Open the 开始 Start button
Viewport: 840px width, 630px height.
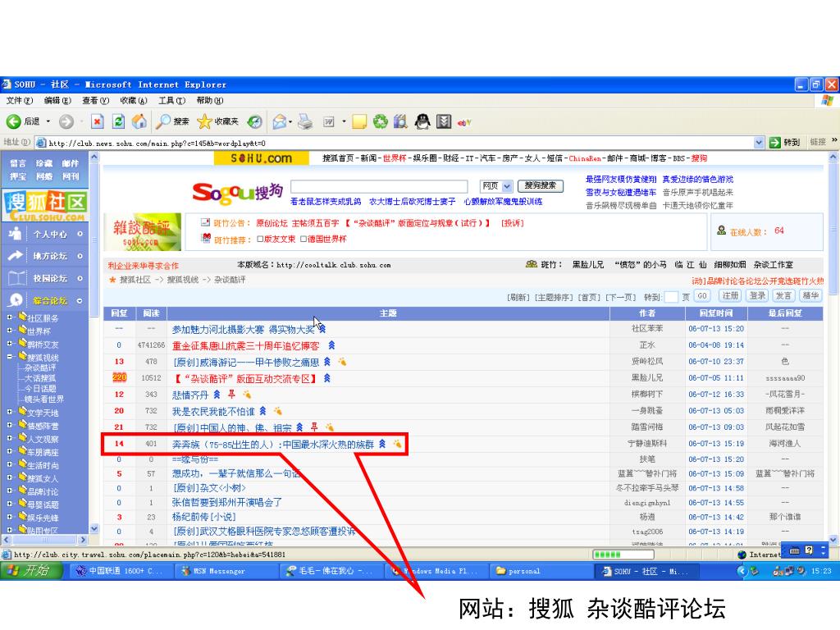[30, 571]
